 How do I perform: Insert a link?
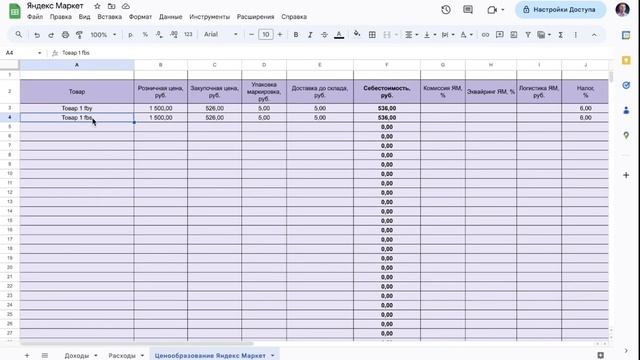(x=485, y=35)
